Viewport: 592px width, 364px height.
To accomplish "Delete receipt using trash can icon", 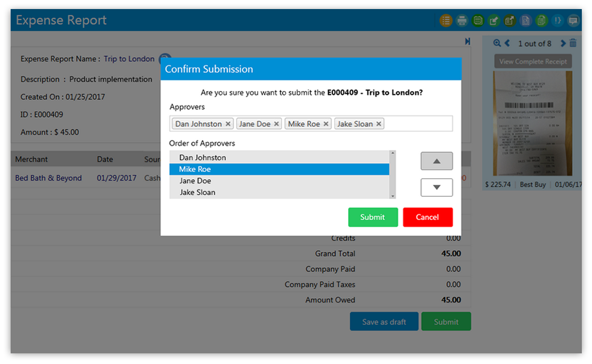I will tap(573, 44).
